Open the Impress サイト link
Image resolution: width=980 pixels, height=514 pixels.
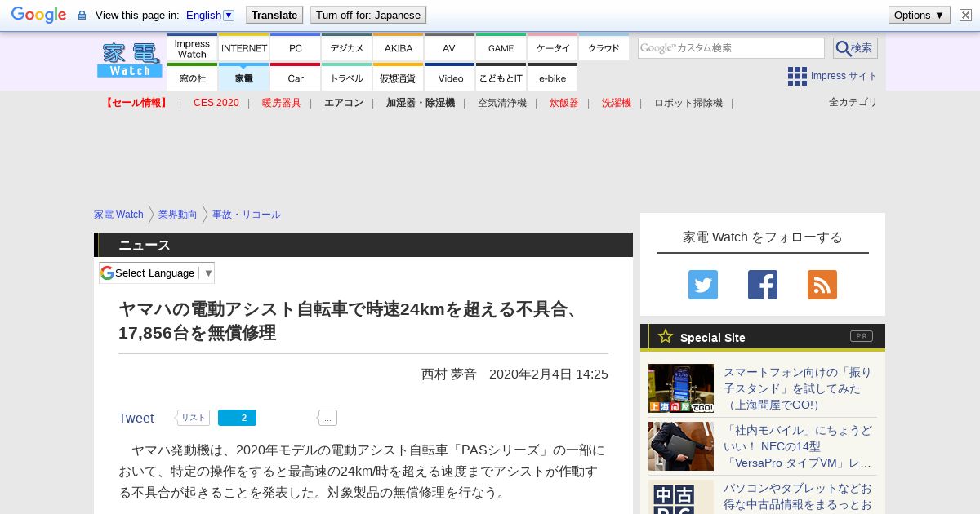(844, 76)
